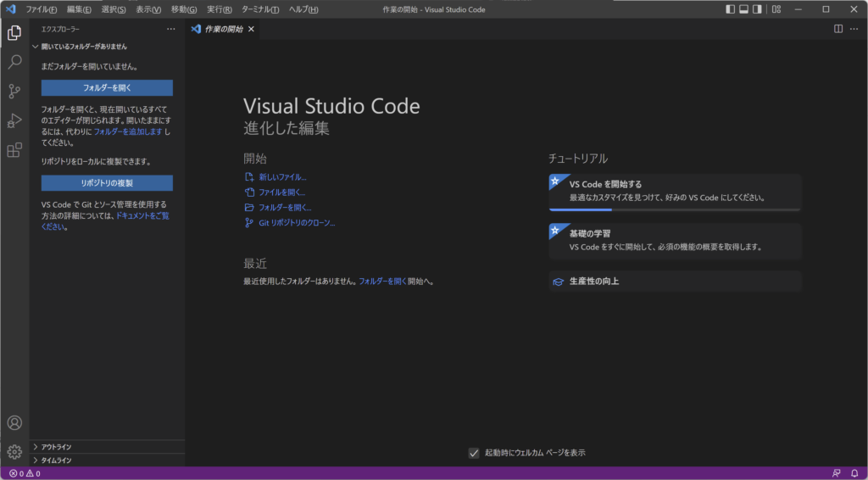The height and width of the screenshot is (480, 868).
Task: Open the 生産性の向上 walkthrough card
Action: pyautogui.click(x=675, y=282)
